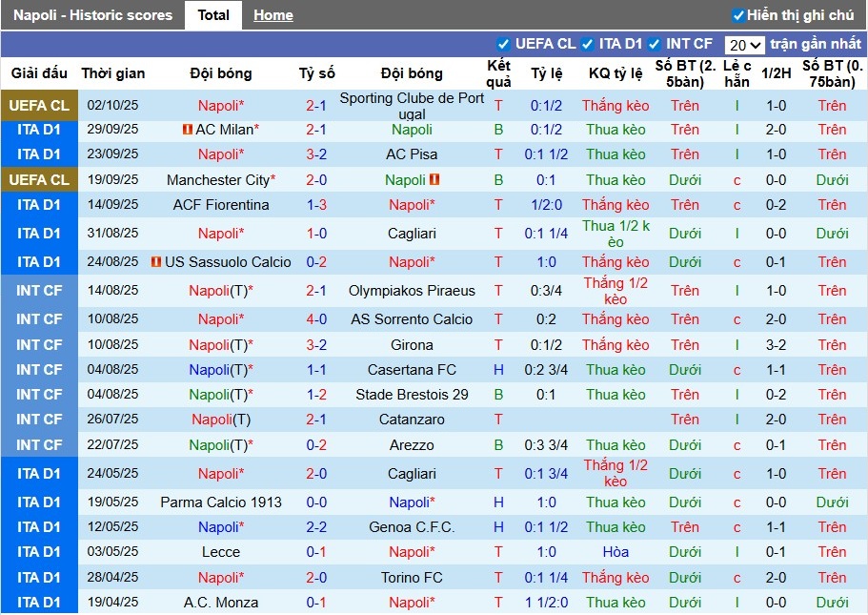This screenshot has height=615, width=868.
Task: Open the Olympiakos Piraeus team link
Action: pyautogui.click(x=412, y=291)
